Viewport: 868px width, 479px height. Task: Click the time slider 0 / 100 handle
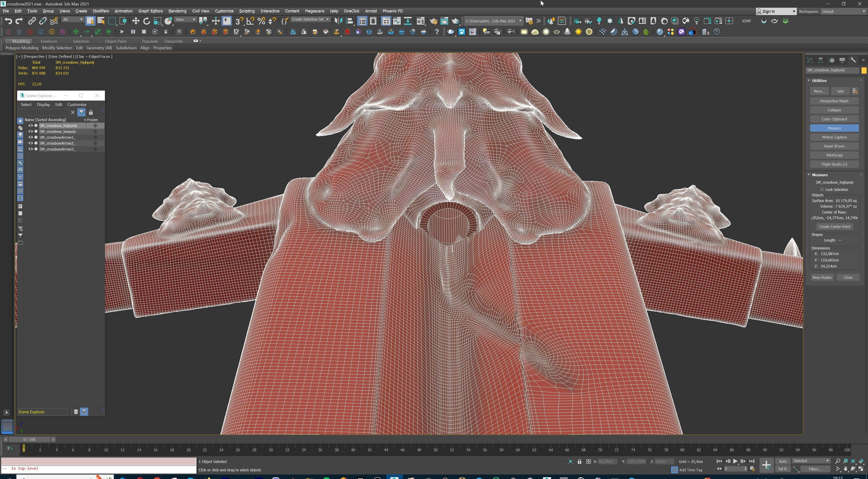click(x=29, y=440)
